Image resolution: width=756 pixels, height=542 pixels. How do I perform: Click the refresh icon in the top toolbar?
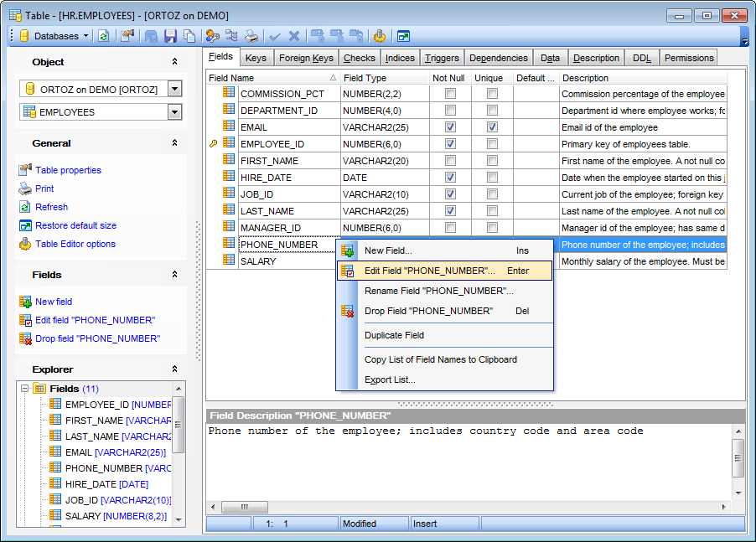tap(103, 36)
